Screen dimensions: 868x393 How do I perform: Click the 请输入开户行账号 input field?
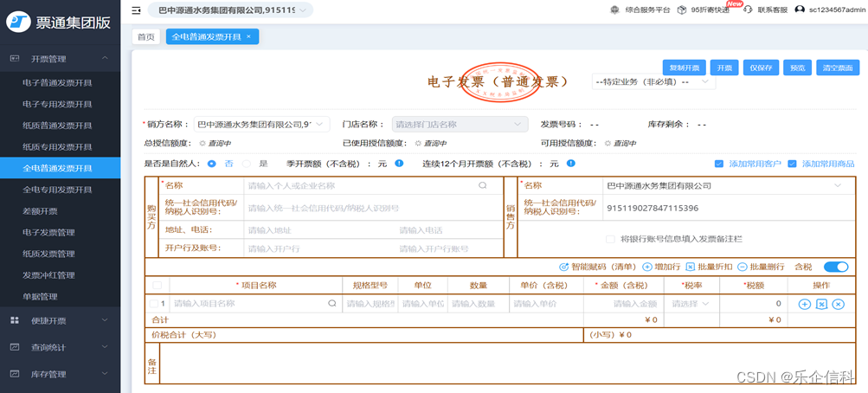coord(449,248)
